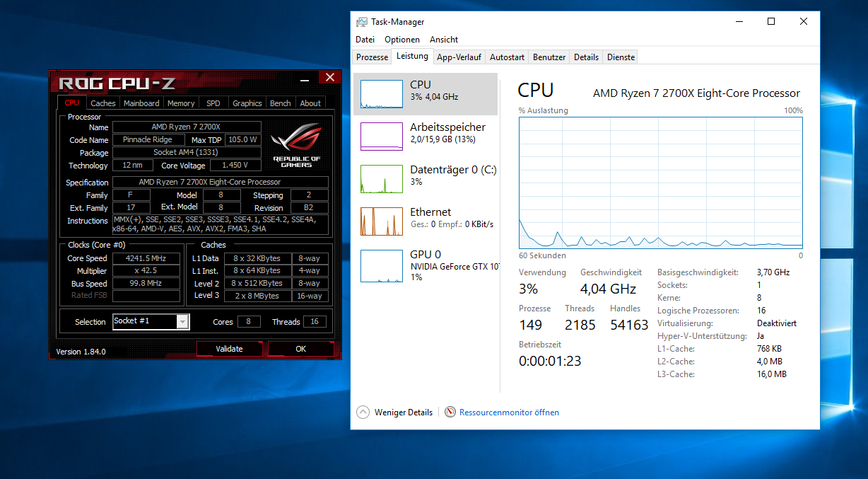Click the Validate button
This screenshot has width=868, height=479.
(x=229, y=349)
